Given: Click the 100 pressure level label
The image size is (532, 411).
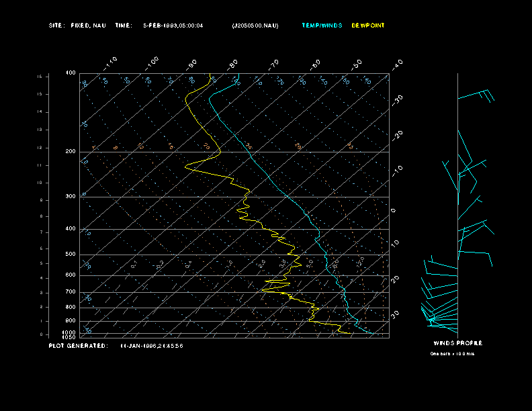Looking at the screenshot, I should tap(71, 73).
